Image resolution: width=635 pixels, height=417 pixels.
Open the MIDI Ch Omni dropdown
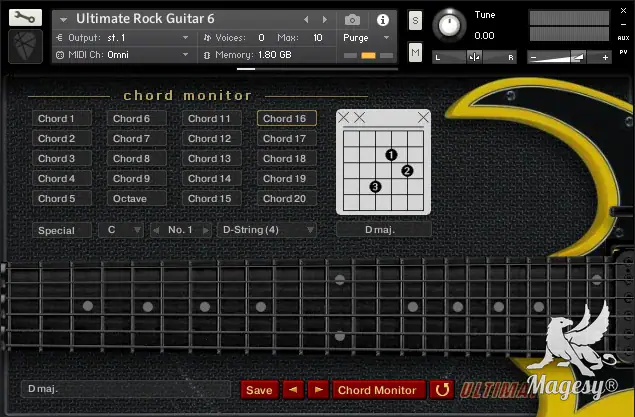185,55
